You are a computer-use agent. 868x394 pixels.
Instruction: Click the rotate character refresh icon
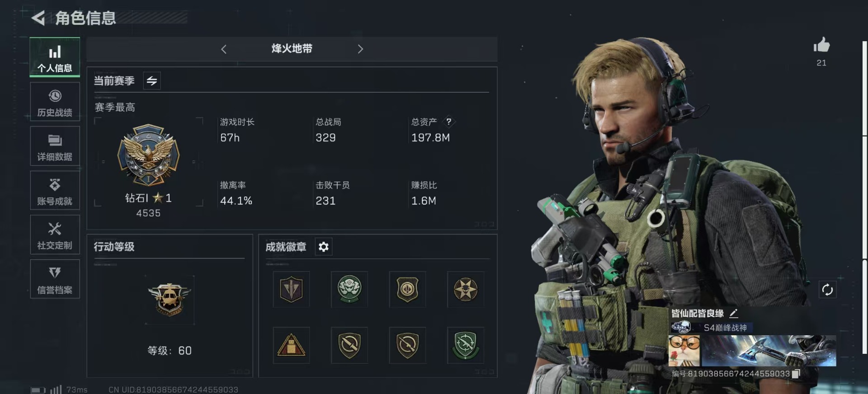tap(827, 290)
